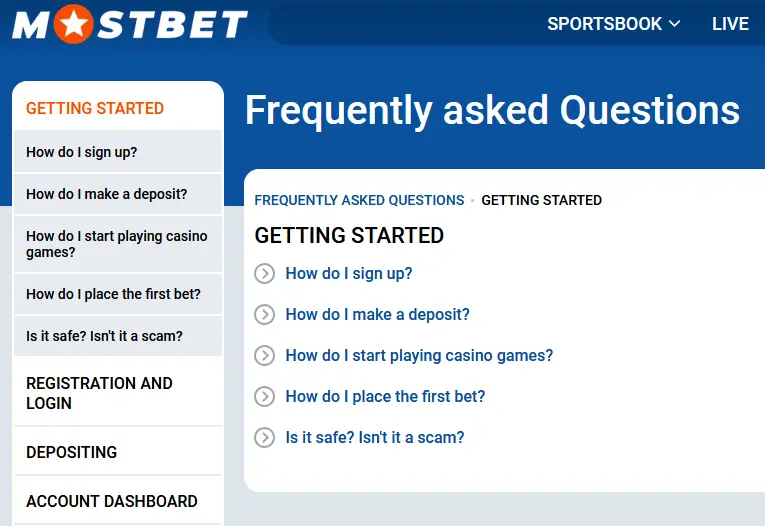Viewport: 765px width, 526px height.
Task: Click chevron icon beside "How do I sign up?"
Action: pos(264,274)
